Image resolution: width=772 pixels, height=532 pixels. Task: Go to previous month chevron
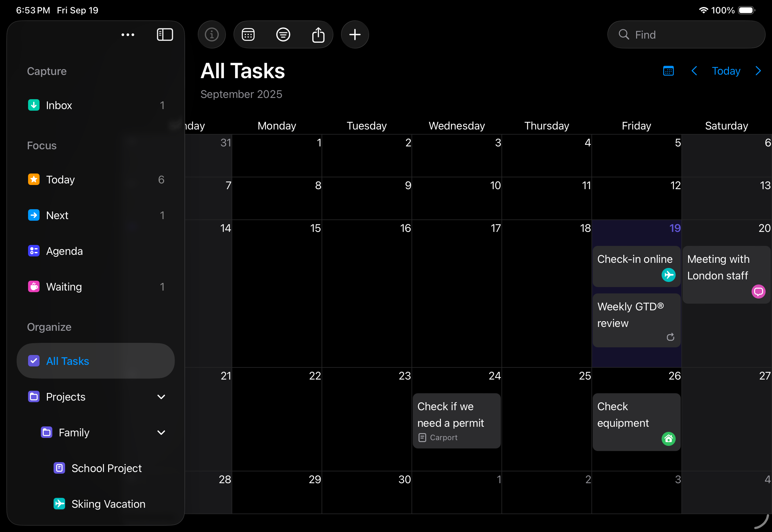pos(694,71)
